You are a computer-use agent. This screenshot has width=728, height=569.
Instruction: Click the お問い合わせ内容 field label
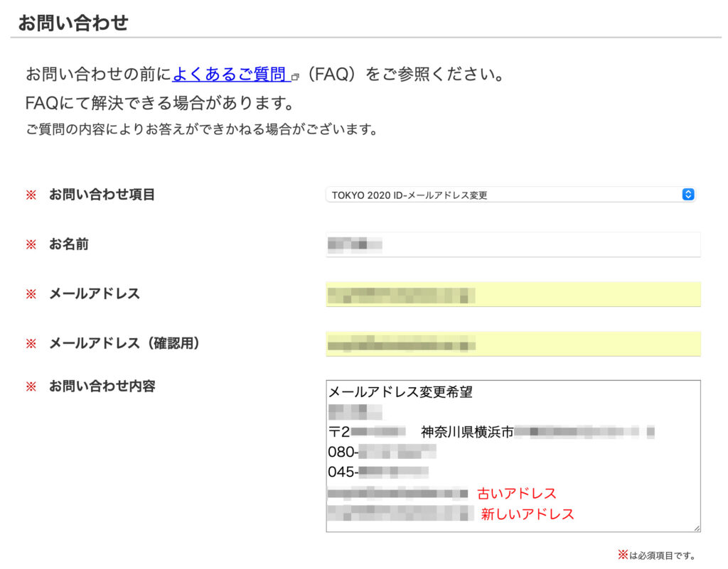pyautogui.click(x=102, y=387)
